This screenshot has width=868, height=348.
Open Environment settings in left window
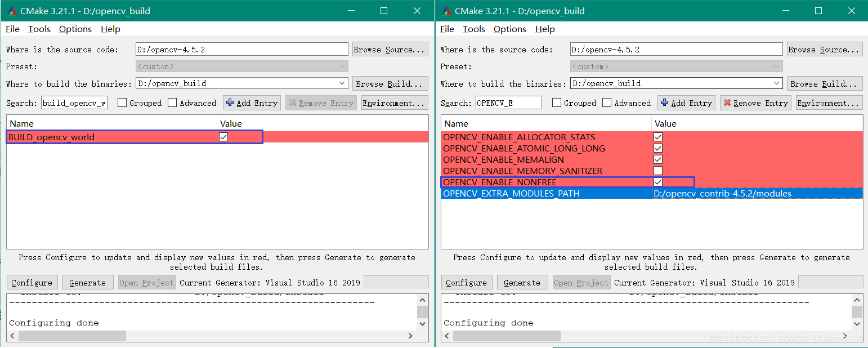coord(393,103)
